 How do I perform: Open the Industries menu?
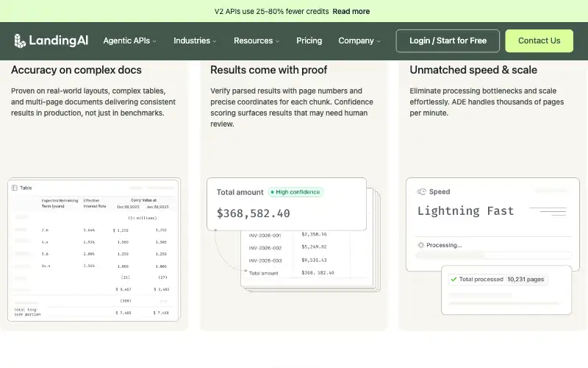click(x=195, y=40)
